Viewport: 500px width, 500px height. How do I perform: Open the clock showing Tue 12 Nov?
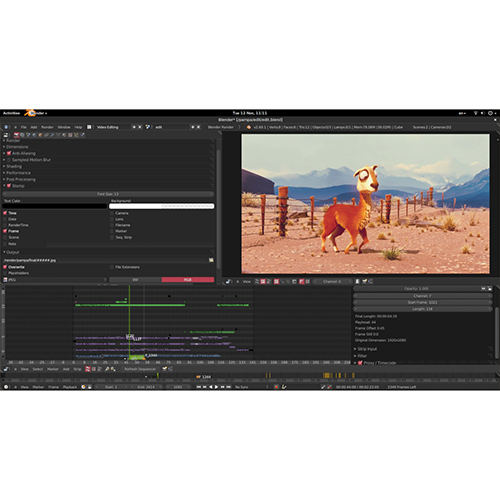[250, 113]
